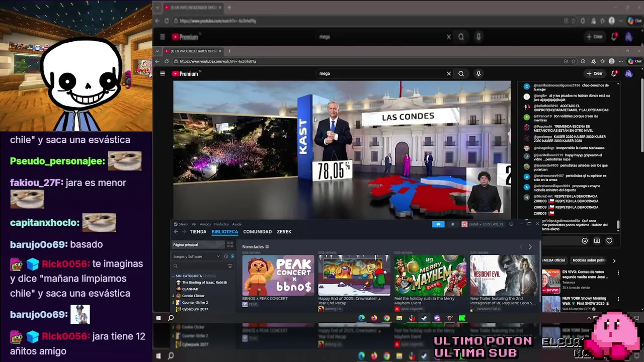Screen dimensions: 644x362
Task: Open Steam library advanced filter icon
Action: pos(230,266)
